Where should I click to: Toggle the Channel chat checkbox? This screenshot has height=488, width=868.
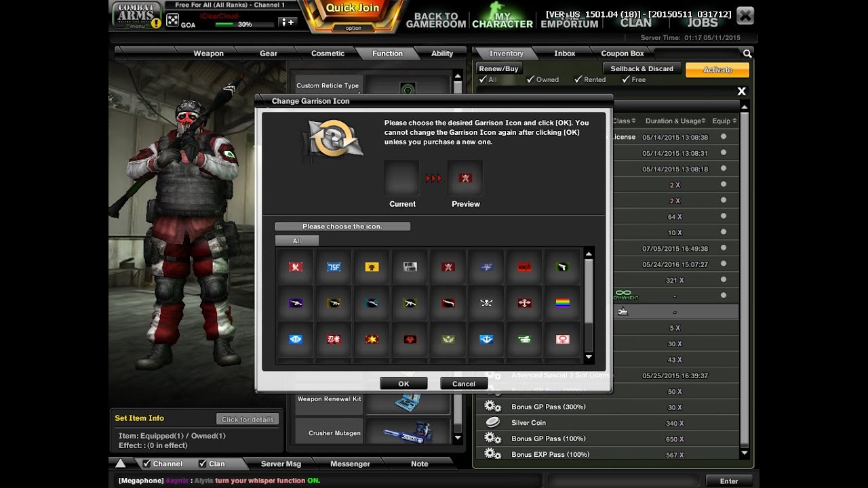(147, 464)
